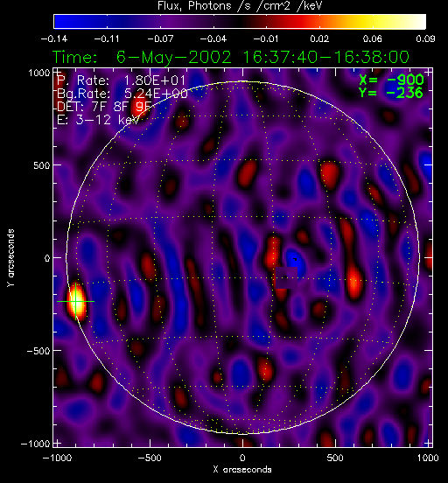
Task: Click the Y= -236 coordinate readout
Action: 391,93
